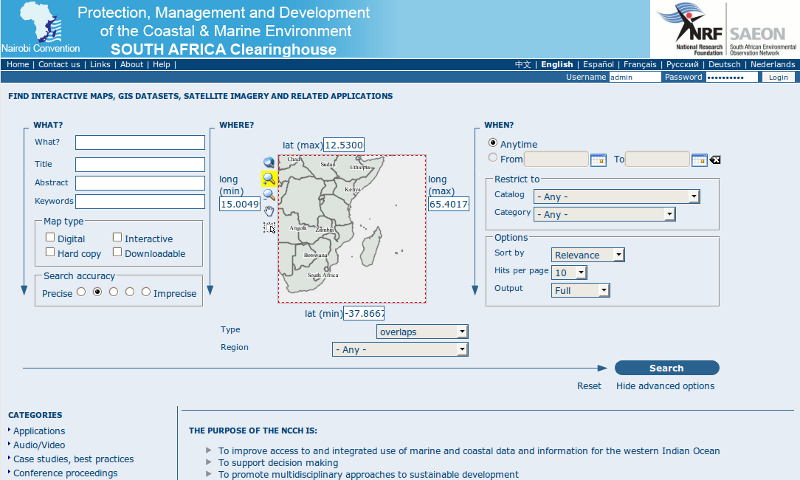This screenshot has height=480, width=800.
Task: Open the Hits per page dropdown
Action: pyautogui.click(x=569, y=272)
